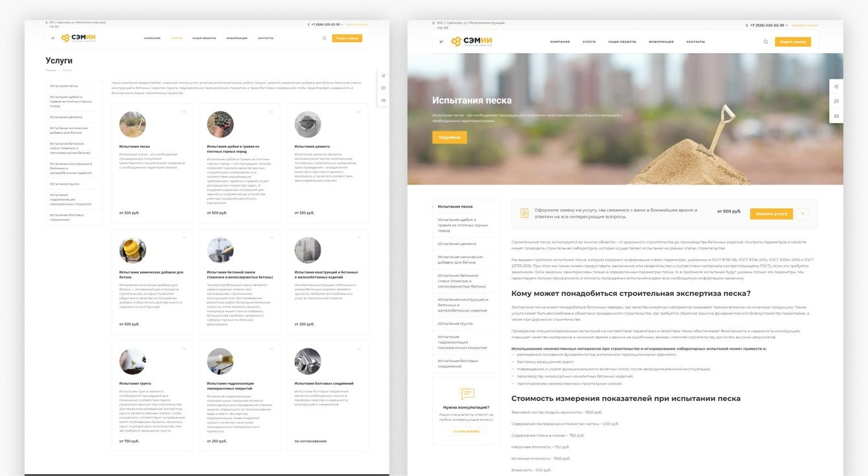The image size is (868, 476).
Task: Open Испытания гидроизоляции лакокрасочных покрытий card title
Action: tap(230, 385)
